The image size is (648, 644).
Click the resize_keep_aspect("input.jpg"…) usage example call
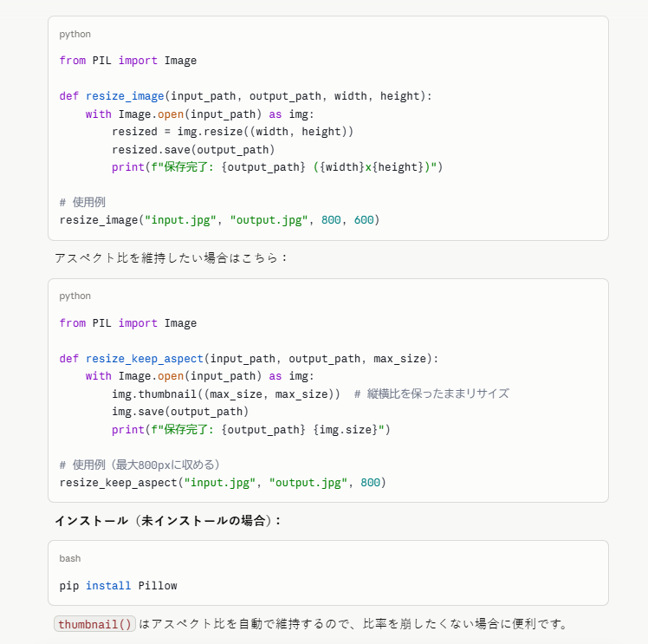coord(223,483)
